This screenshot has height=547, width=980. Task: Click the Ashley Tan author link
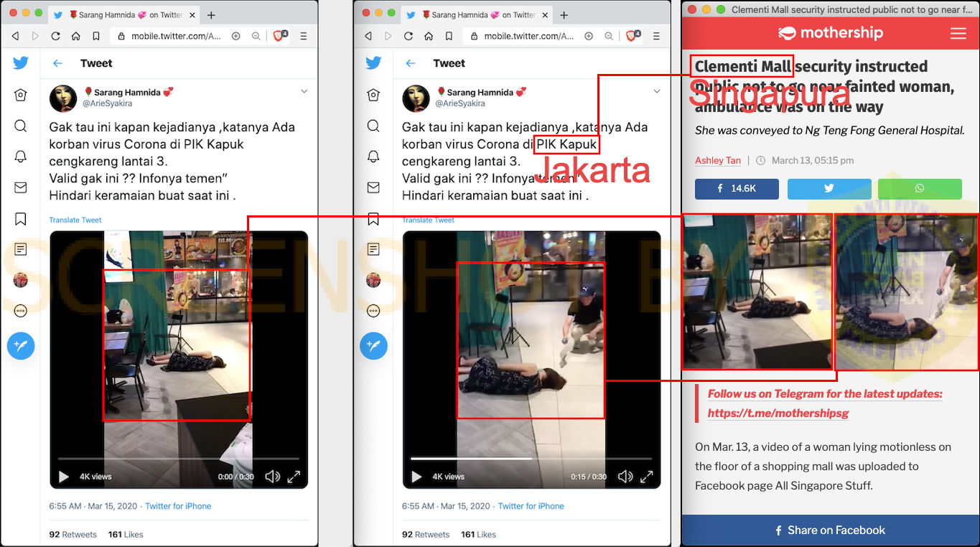717,161
